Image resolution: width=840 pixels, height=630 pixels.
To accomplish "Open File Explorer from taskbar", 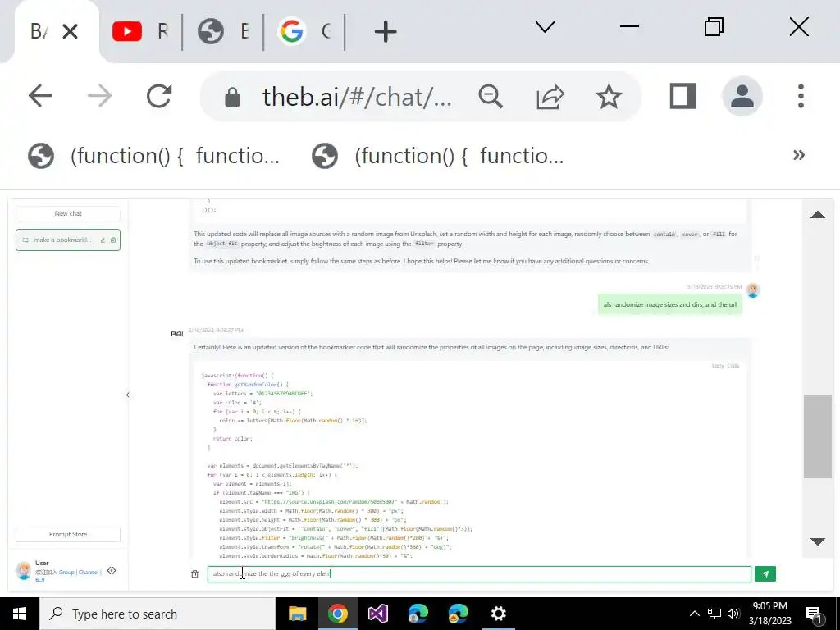I will [297, 614].
